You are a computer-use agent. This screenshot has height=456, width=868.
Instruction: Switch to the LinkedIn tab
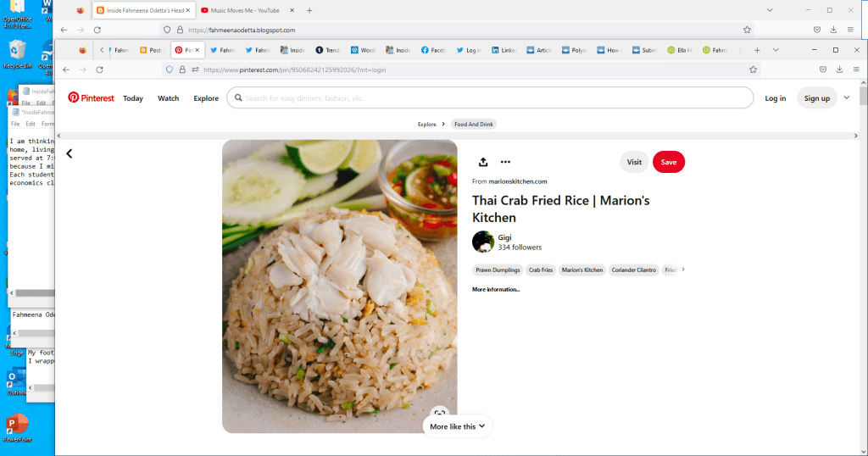click(504, 50)
